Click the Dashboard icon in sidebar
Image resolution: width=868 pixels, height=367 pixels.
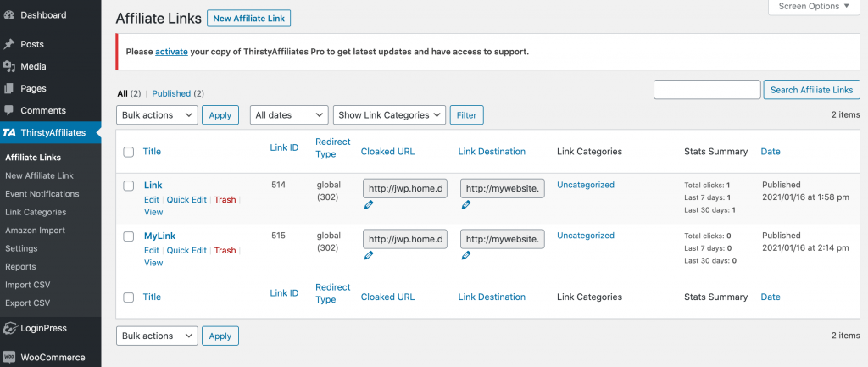[x=8, y=15]
